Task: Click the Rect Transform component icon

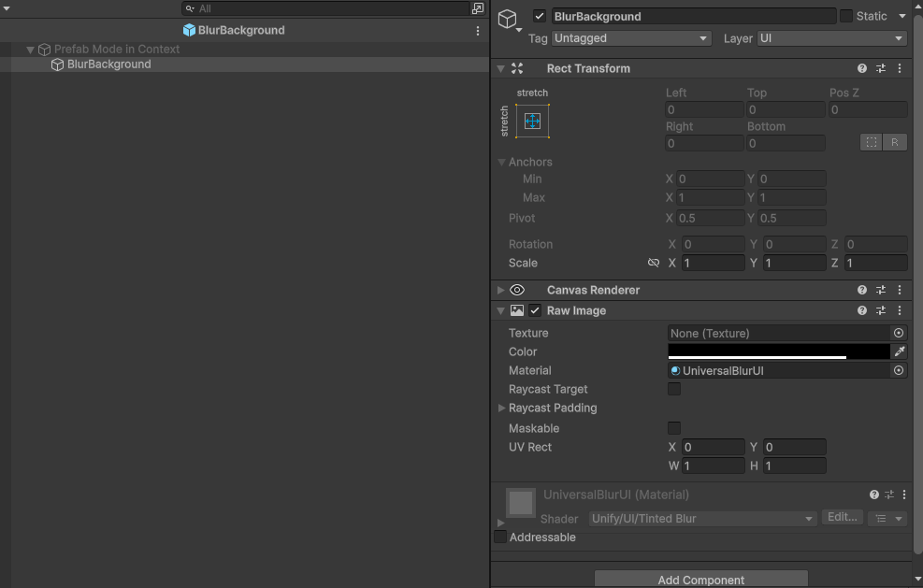Action: (517, 68)
